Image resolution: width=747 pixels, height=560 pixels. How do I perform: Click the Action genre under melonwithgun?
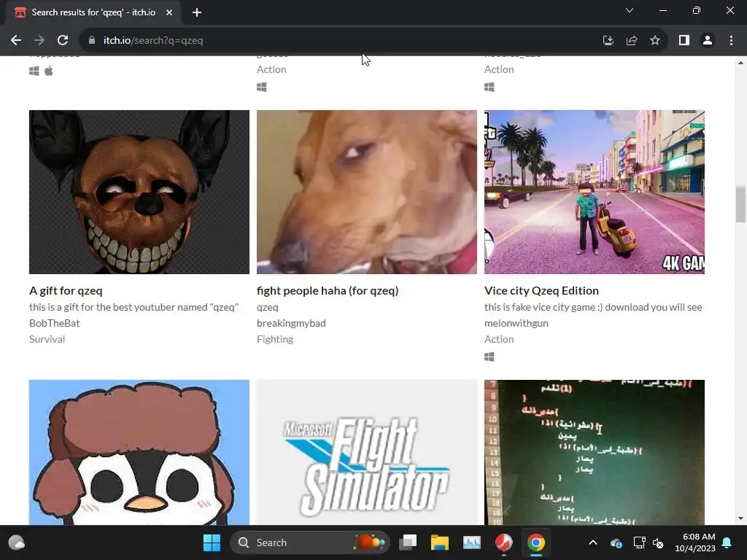pos(499,339)
